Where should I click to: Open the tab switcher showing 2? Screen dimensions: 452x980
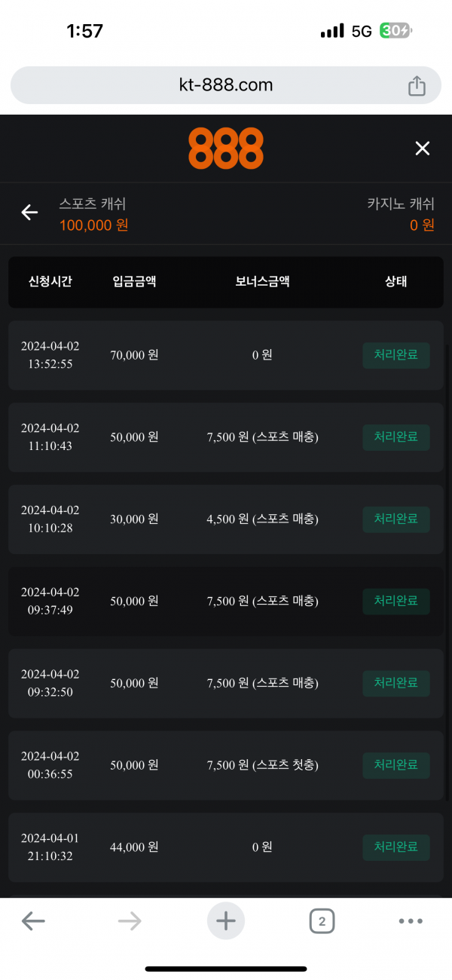(322, 920)
